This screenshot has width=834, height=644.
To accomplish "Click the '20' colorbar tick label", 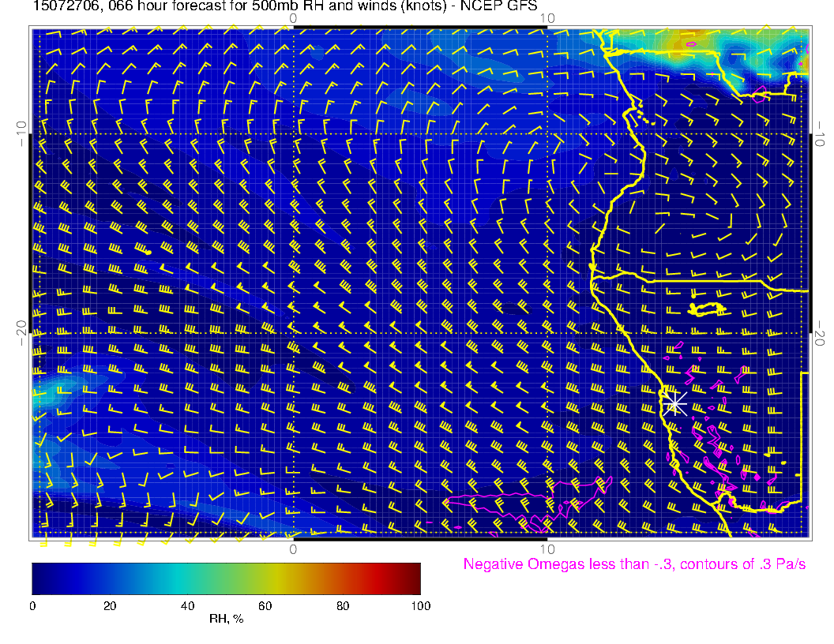I will (110, 606).
